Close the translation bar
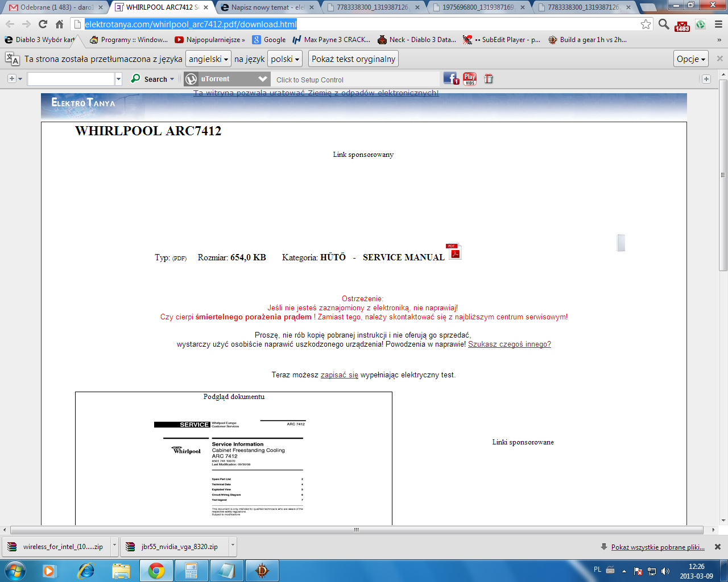728x582 pixels. [719, 59]
